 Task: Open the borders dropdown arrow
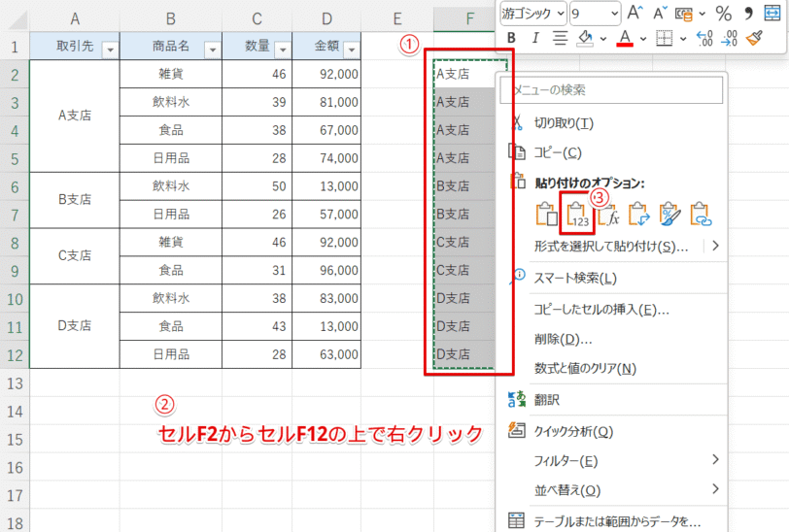[683, 38]
